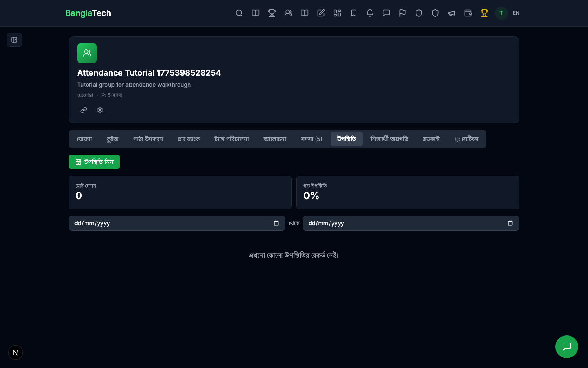Select the flag report icon
The height and width of the screenshot is (368, 588).
coord(403,13)
